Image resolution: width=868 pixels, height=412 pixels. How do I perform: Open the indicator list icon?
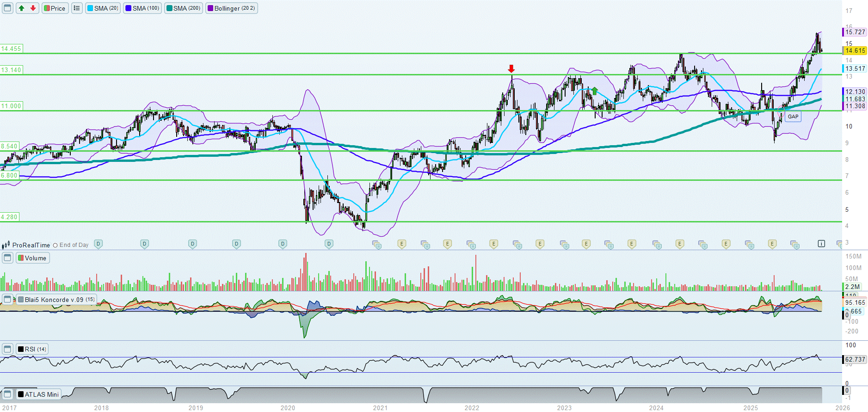pyautogui.click(x=77, y=8)
